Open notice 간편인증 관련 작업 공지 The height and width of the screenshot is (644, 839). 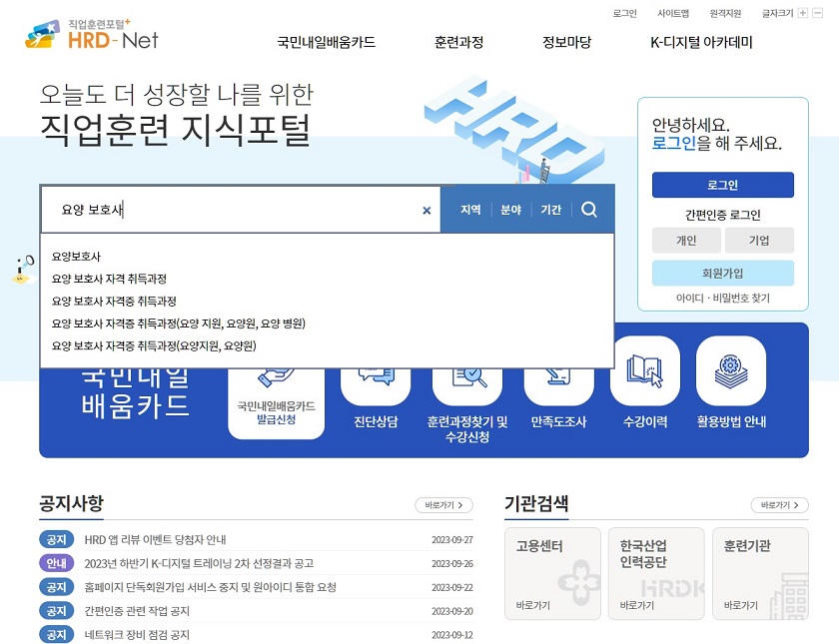[137, 611]
